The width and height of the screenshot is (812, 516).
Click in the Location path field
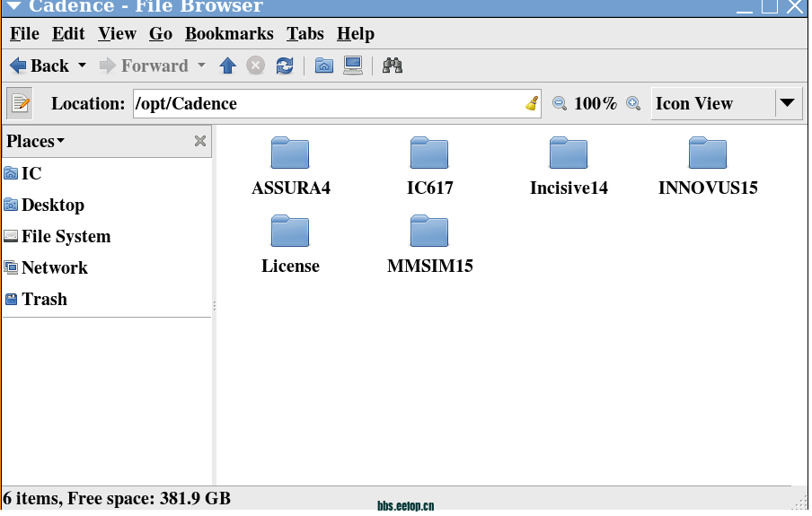[328, 103]
